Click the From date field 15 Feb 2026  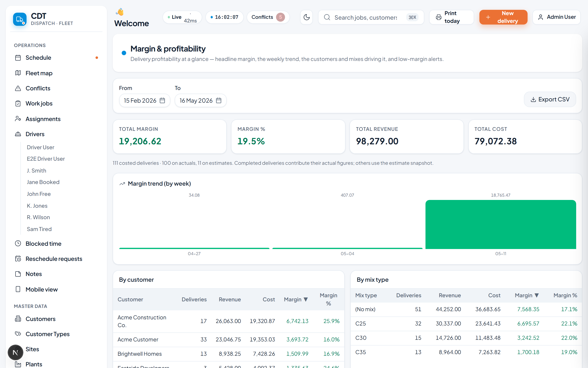coord(145,101)
